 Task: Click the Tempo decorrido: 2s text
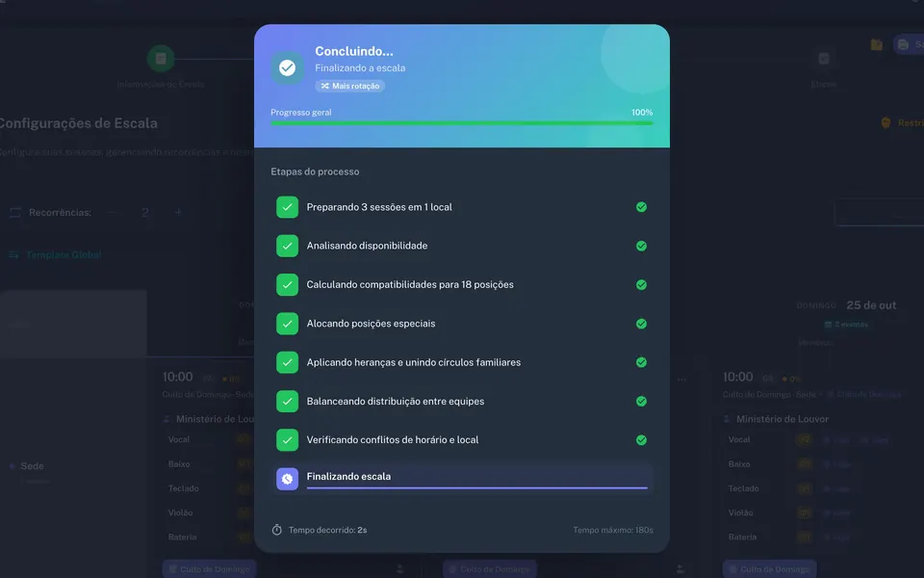pos(327,530)
